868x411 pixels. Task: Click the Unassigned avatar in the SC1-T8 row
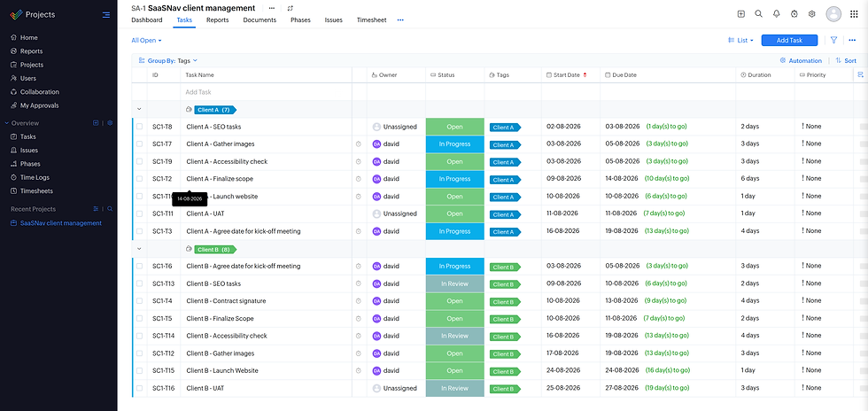(x=376, y=127)
